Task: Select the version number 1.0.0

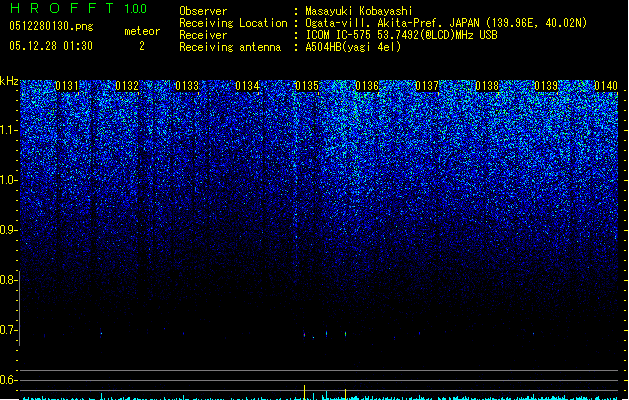Action: tap(136, 9)
